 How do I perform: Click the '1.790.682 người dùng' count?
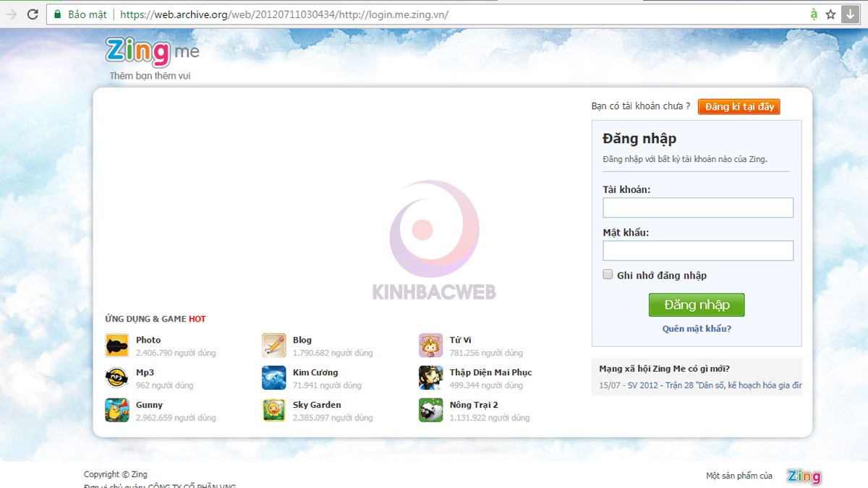333,353
